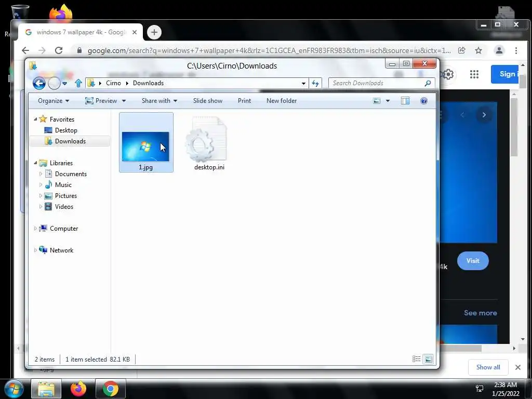Click the green Up folder arrow
The width and height of the screenshot is (532, 399).
click(x=78, y=83)
